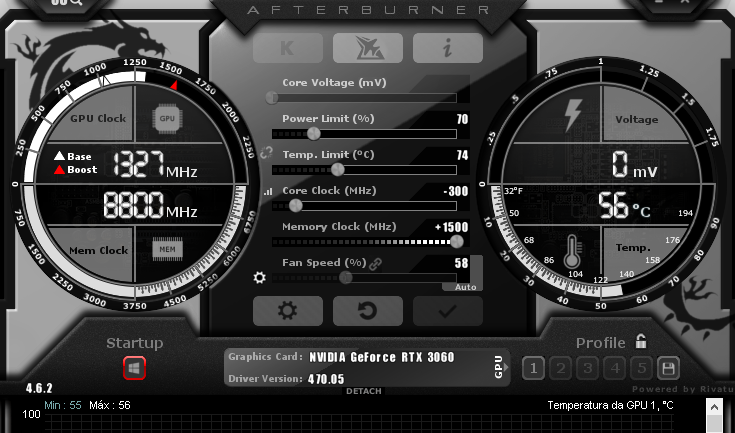This screenshot has height=433, width=735.
Task: Toggle Auto fan speed mode
Action: coord(465,287)
